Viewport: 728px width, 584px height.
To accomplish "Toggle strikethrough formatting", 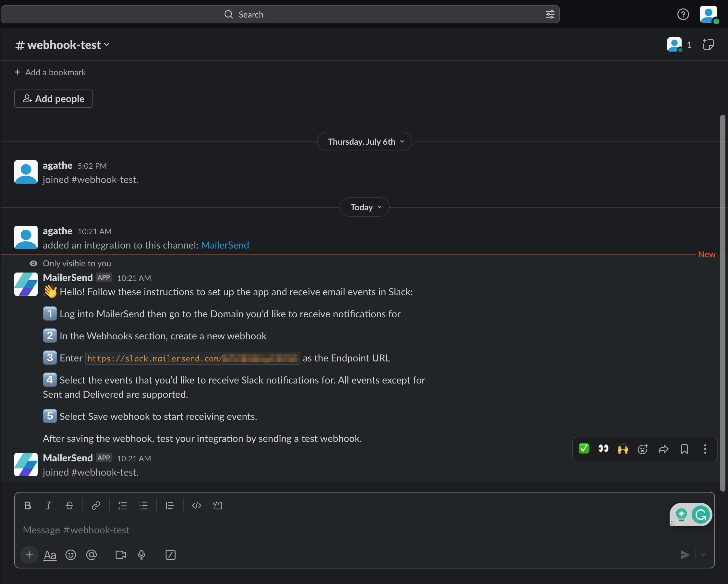I will [x=69, y=505].
